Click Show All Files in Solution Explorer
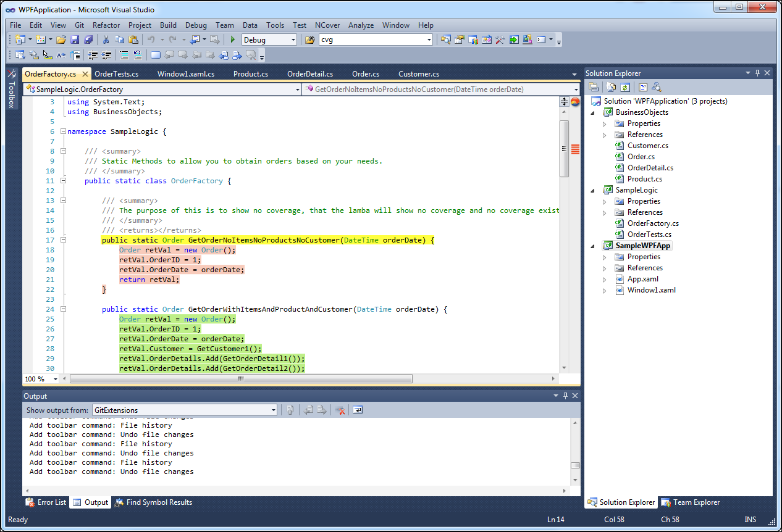The width and height of the screenshot is (782, 532). [x=611, y=87]
